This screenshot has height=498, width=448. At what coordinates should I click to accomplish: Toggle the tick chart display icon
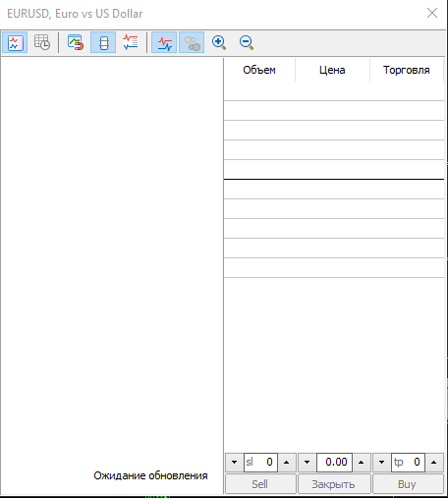(15, 42)
